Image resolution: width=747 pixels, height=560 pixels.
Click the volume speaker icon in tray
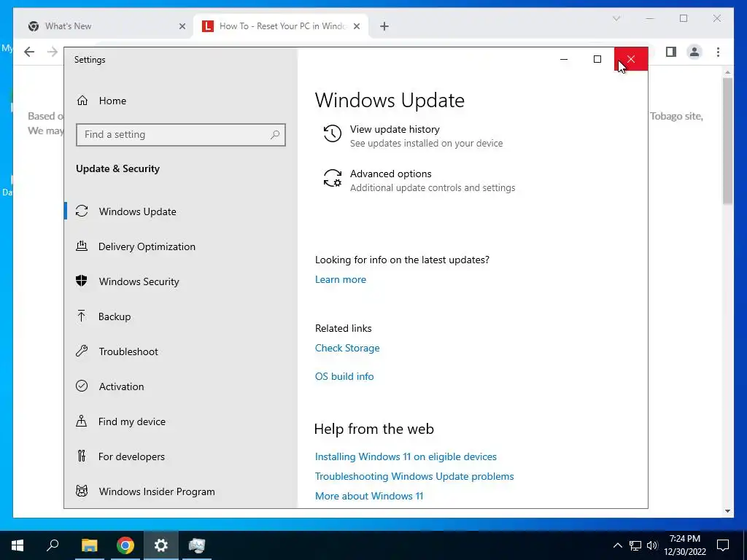pos(652,545)
